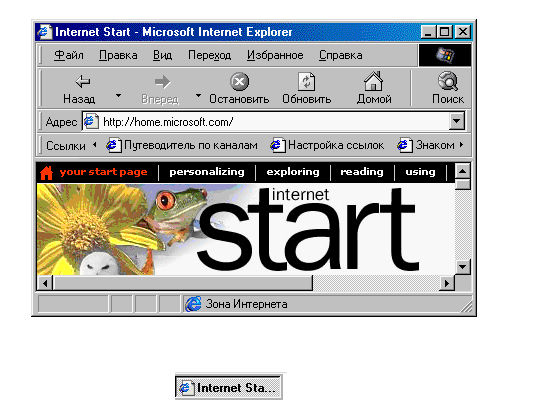540x400 pixels.
Task: Click the Адрес label
Action: coord(61,122)
